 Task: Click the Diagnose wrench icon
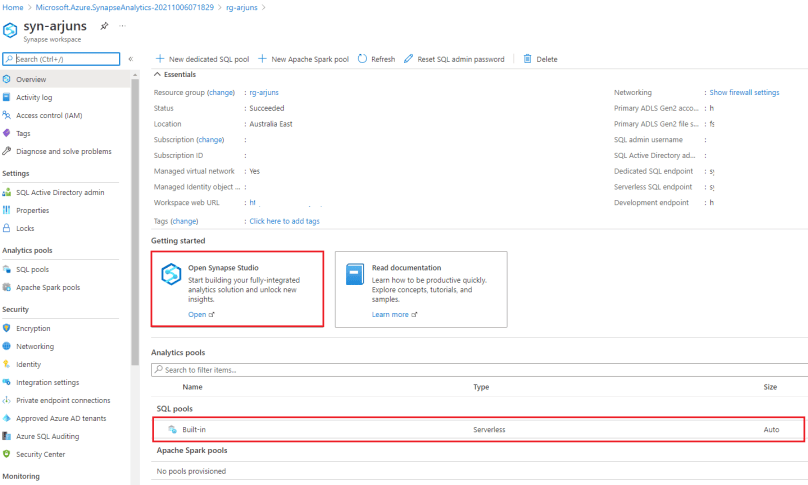coord(6,151)
